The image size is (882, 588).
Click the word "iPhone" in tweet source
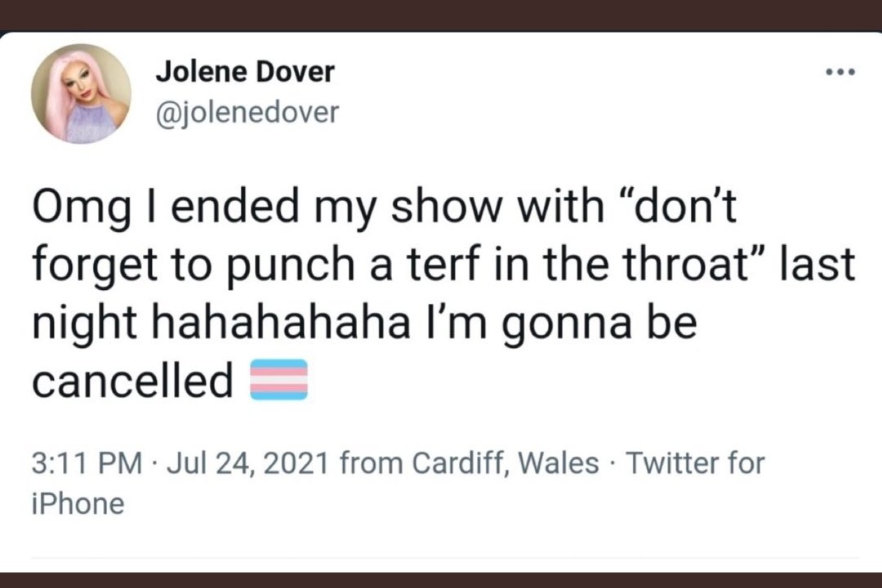pyautogui.click(x=78, y=503)
